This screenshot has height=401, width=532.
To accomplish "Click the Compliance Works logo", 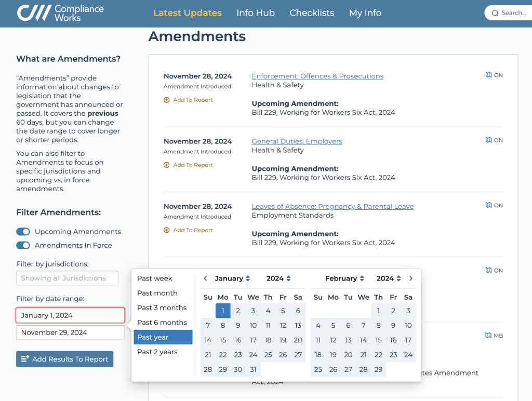I will (60, 13).
